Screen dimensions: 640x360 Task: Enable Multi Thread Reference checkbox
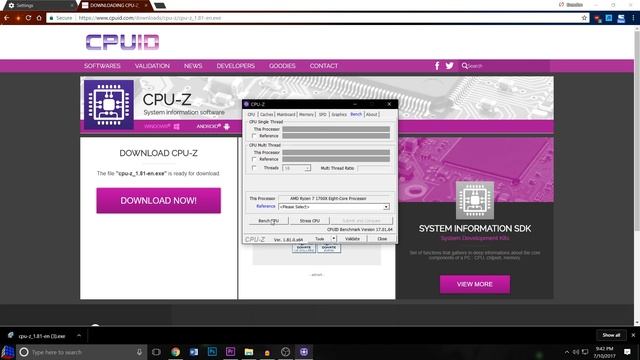254,159
